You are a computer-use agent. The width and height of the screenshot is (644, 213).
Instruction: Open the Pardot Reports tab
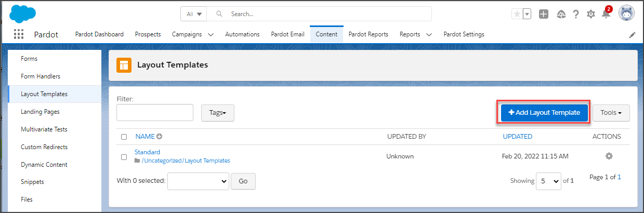(x=369, y=34)
